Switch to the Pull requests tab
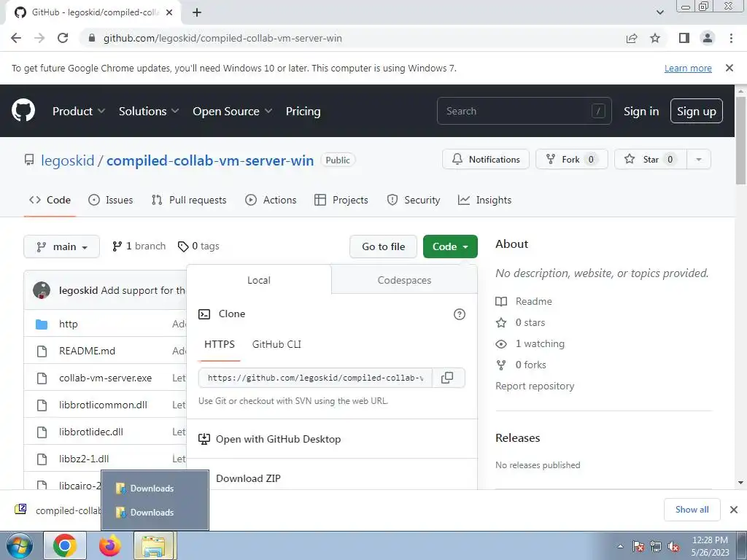Image resolution: width=747 pixels, height=560 pixels. point(189,200)
